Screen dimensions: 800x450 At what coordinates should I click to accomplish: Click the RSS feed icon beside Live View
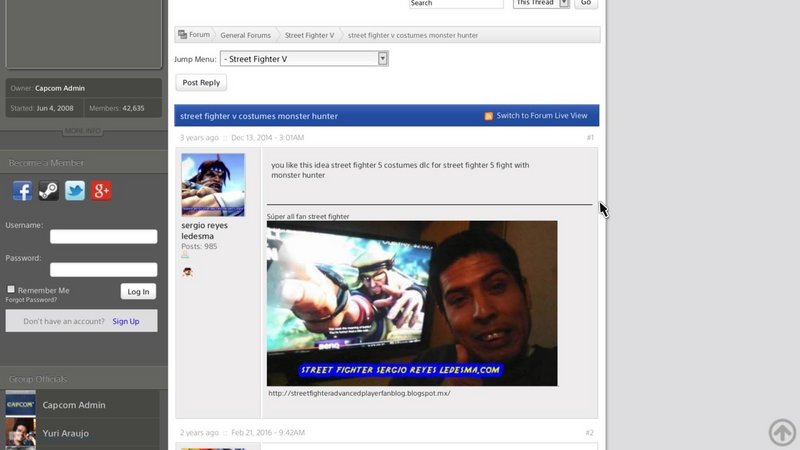(488, 116)
